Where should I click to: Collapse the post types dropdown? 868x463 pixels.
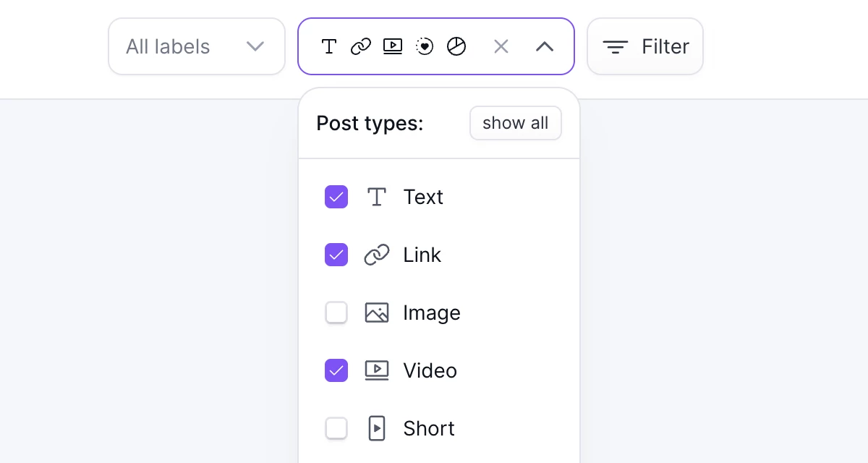[545, 46]
